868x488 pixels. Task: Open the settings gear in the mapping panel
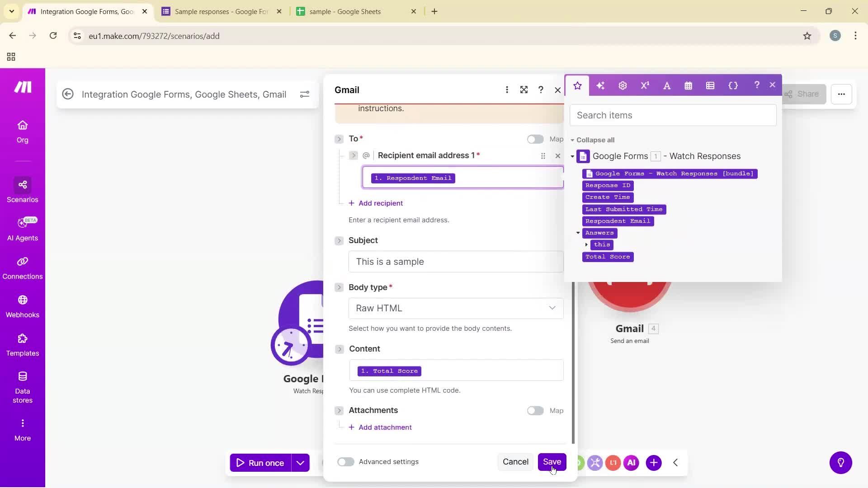point(623,85)
